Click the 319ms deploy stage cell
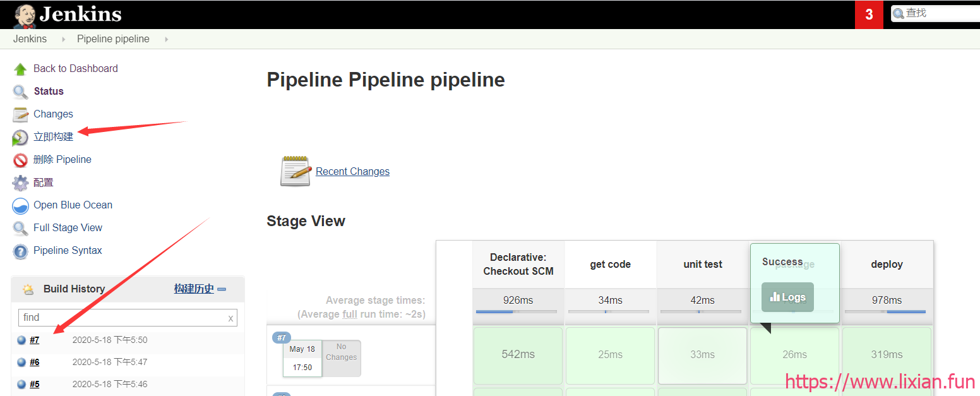The height and width of the screenshot is (396, 980). [x=887, y=355]
